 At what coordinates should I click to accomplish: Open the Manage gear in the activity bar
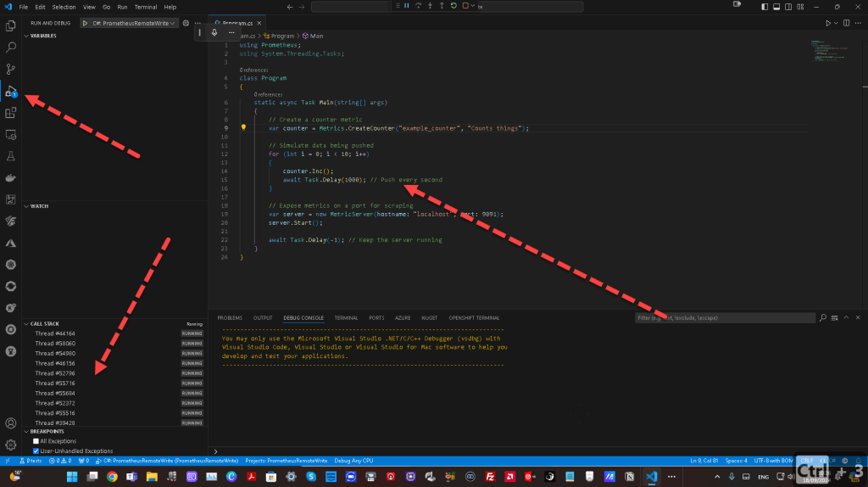point(10,445)
